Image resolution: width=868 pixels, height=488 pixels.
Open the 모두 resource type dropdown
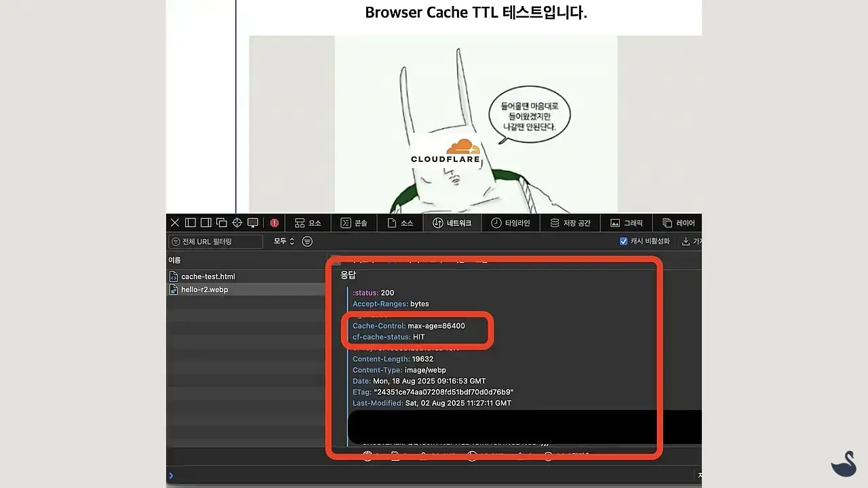[284, 241]
